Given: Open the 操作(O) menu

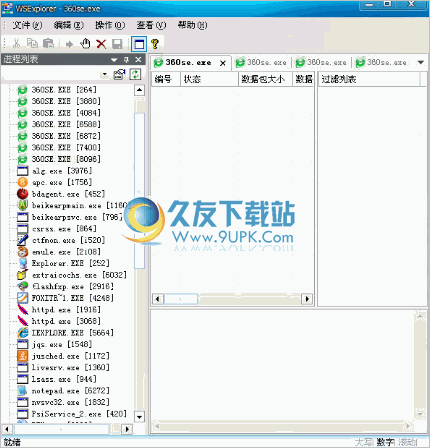Looking at the screenshot, I should [110, 25].
